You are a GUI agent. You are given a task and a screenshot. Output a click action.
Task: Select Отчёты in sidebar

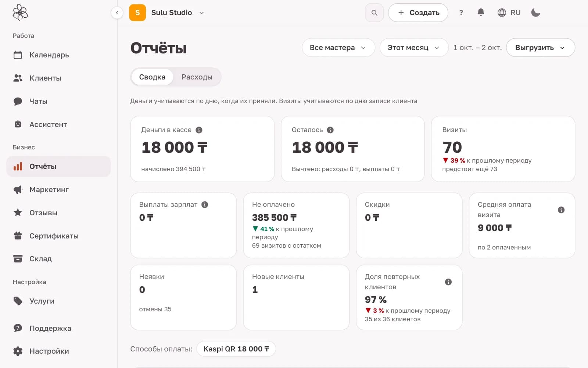coord(58,166)
